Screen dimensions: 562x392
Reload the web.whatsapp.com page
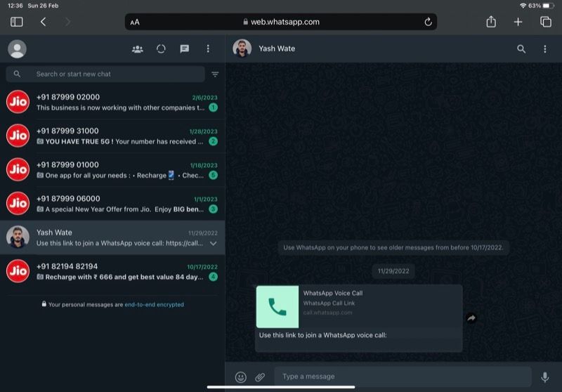click(428, 22)
